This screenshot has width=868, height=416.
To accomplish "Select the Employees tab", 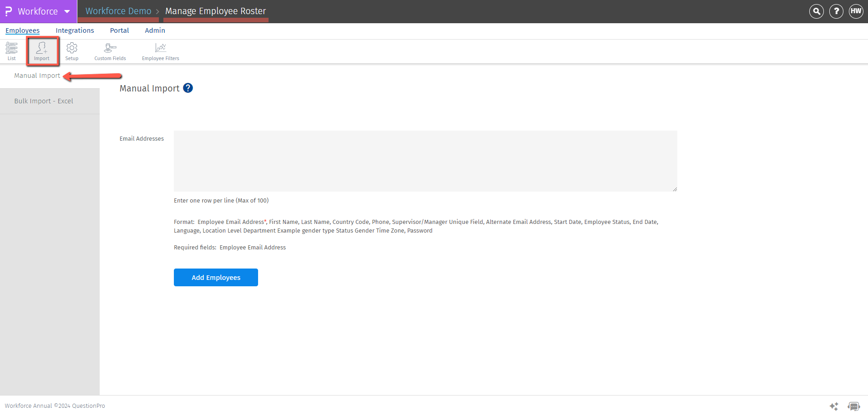I will 22,30.
